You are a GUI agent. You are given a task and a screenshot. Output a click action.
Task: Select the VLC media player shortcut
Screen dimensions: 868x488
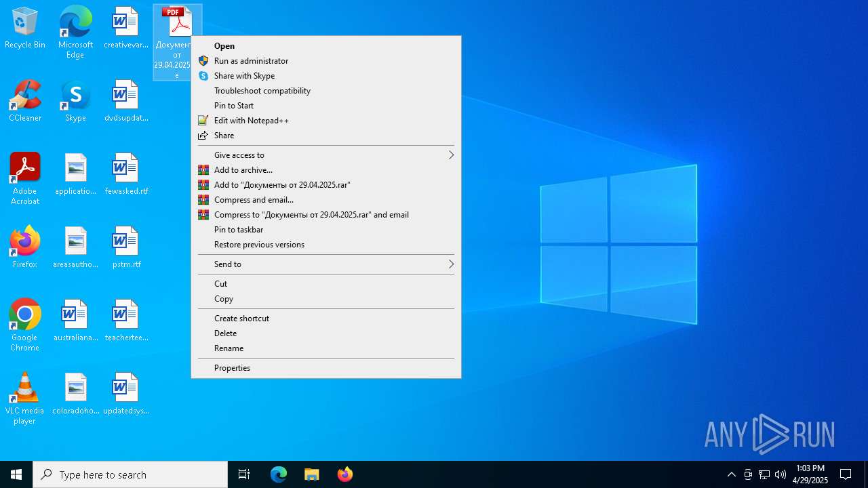[x=25, y=399]
